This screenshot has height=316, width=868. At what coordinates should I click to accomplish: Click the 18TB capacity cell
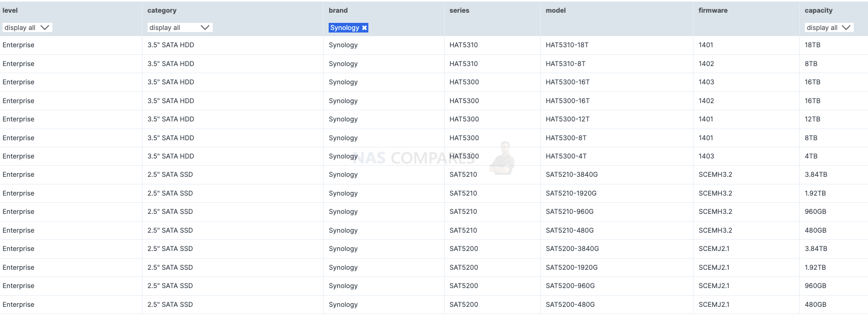pyautogui.click(x=813, y=45)
